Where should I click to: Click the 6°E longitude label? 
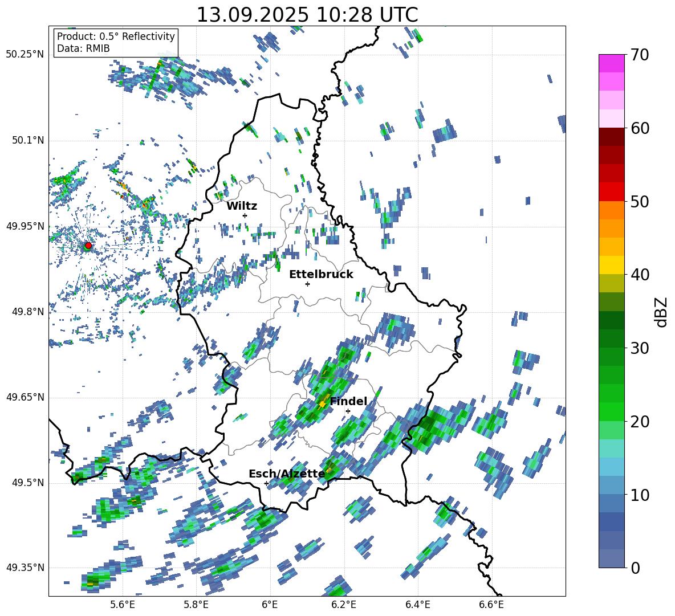click(x=270, y=605)
